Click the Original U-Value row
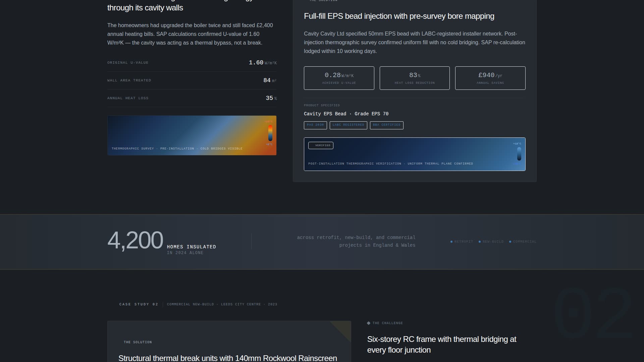Viewport: 644px width, 362px height. (192, 63)
